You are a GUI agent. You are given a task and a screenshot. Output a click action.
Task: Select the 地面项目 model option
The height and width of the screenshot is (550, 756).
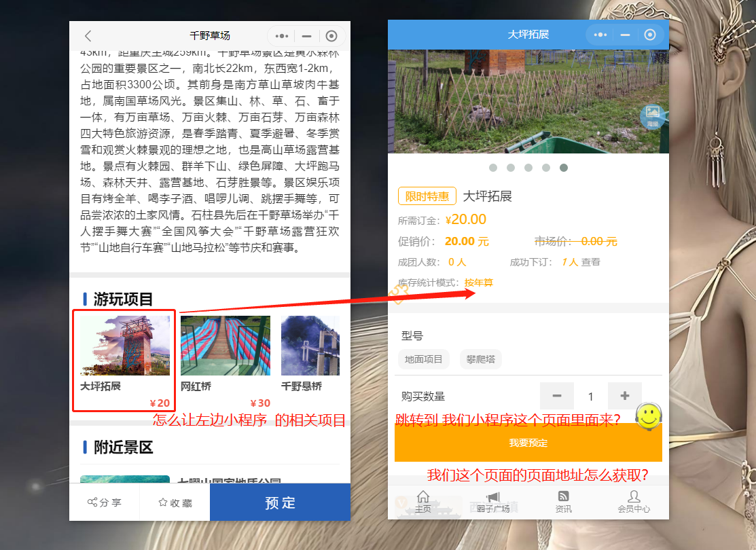click(424, 359)
